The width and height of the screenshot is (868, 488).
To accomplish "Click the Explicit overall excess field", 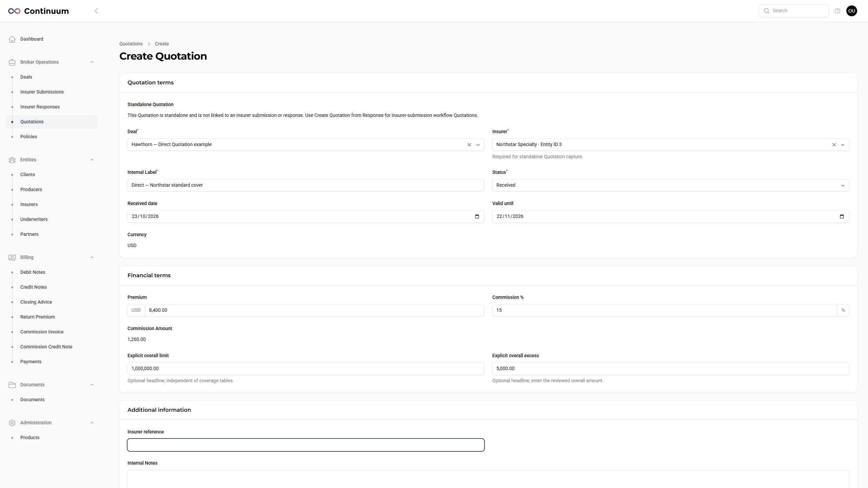I will tap(671, 369).
